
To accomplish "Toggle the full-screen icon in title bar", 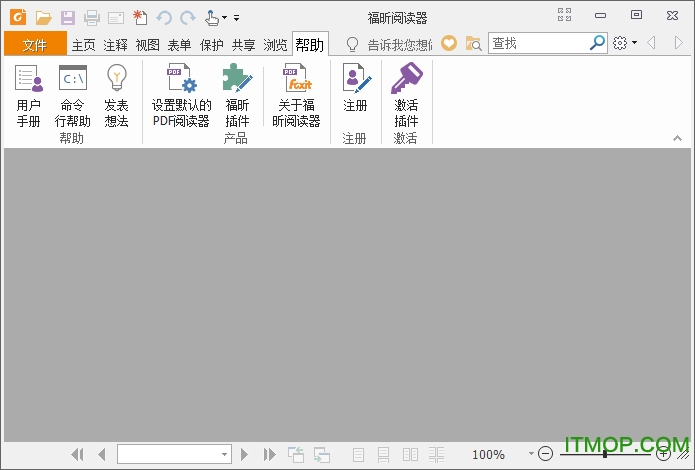I will click(x=564, y=15).
